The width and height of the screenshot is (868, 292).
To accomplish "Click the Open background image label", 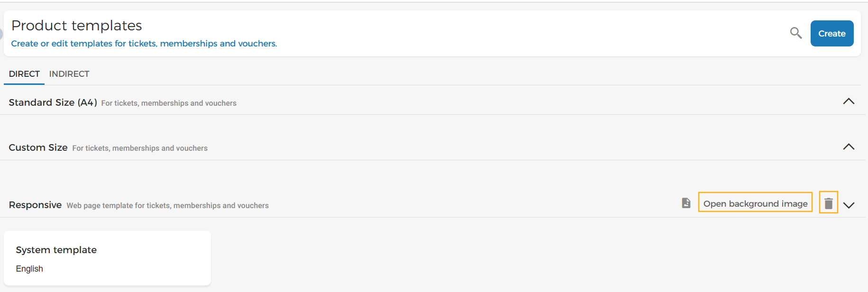I will (755, 203).
